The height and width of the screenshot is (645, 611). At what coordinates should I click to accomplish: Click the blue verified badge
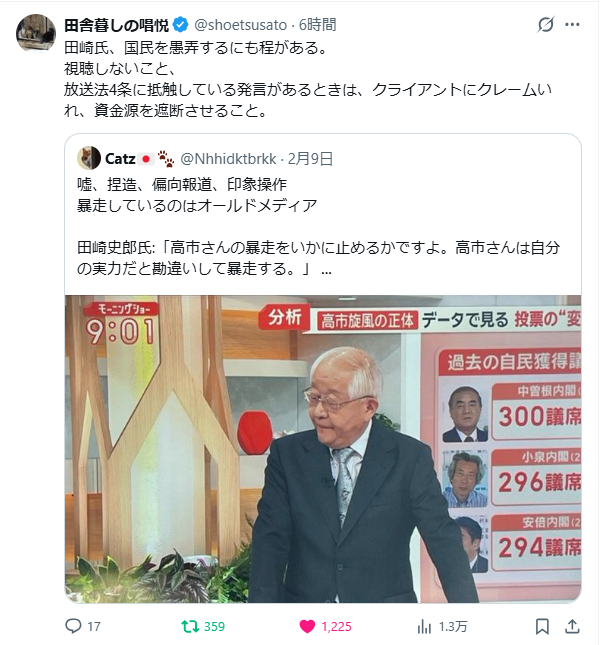point(180,25)
